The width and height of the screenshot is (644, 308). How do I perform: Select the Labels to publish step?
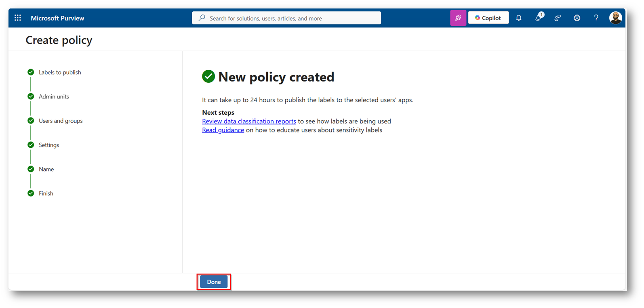pos(60,72)
